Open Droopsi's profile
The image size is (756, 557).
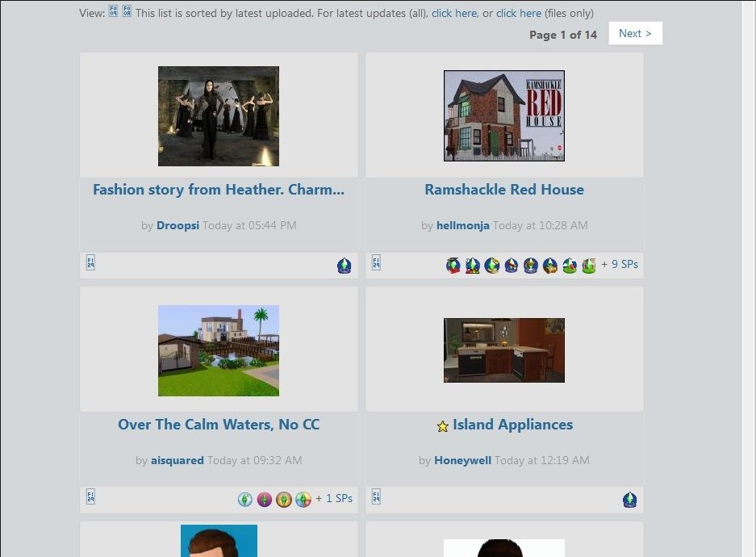[x=178, y=225]
